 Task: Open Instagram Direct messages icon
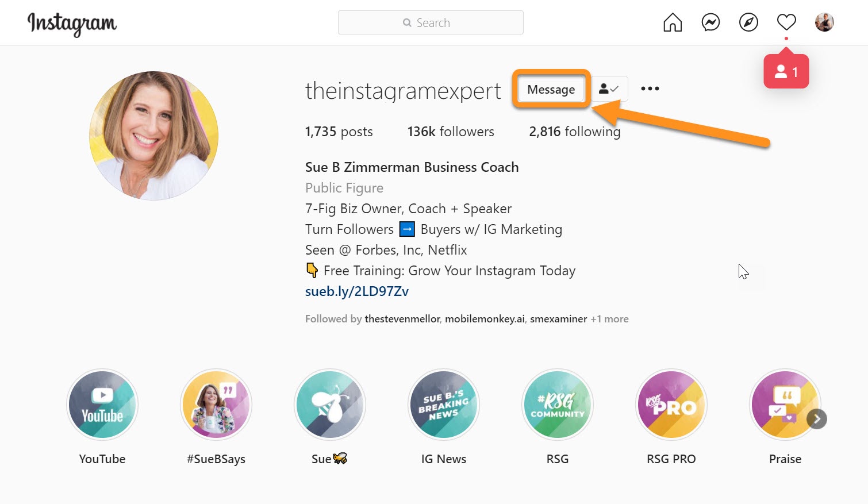[710, 22]
